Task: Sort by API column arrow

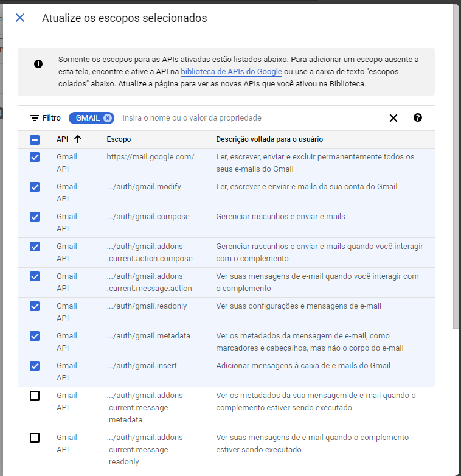Action: [x=77, y=139]
